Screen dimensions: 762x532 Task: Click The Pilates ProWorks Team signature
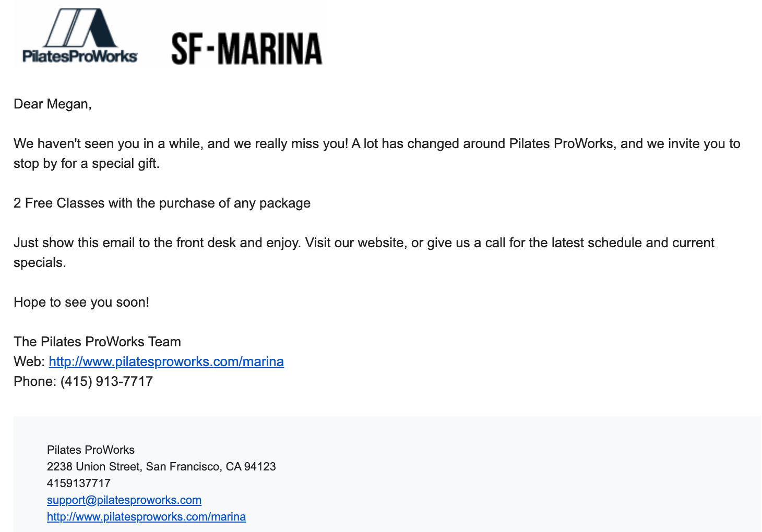coord(97,342)
